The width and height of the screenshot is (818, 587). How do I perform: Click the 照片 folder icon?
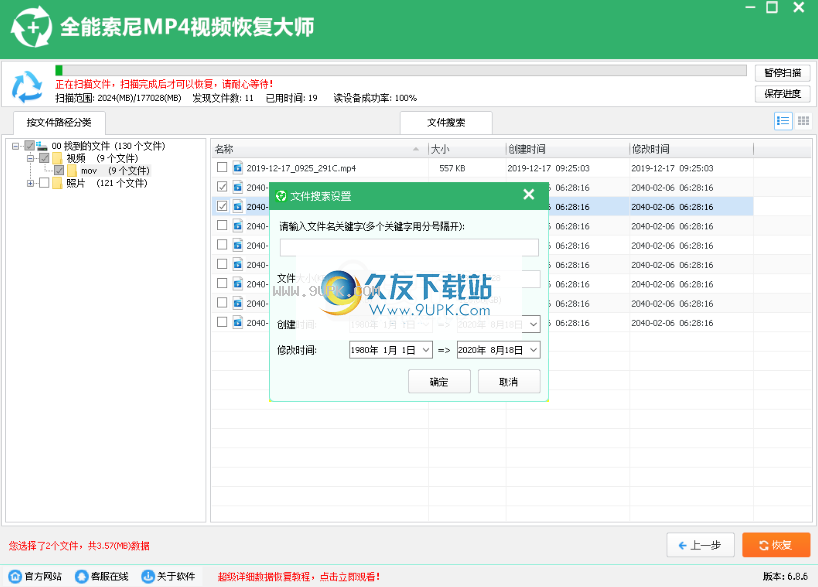(x=57, y=183)
